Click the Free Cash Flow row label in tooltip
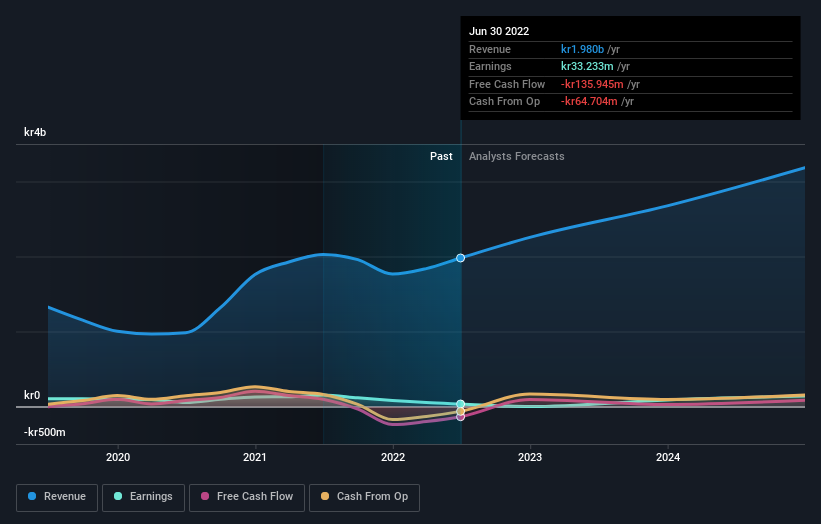821x524 pixels. coord(507,84)
